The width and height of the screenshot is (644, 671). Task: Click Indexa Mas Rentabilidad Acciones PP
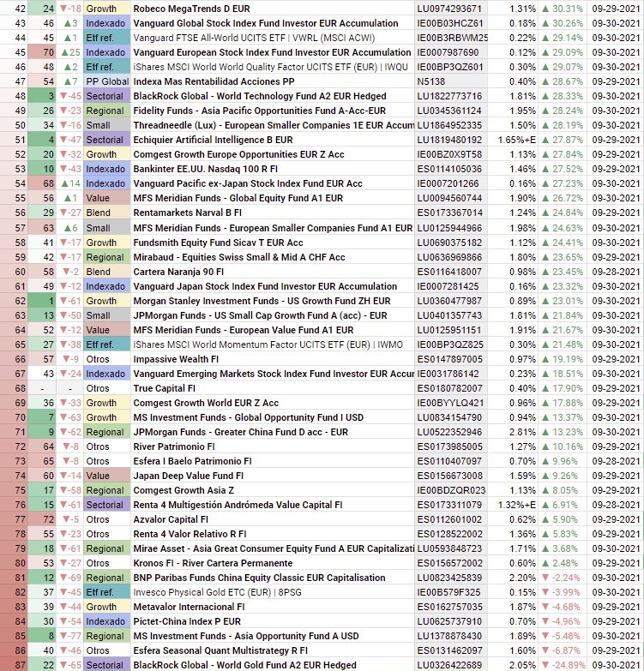coord(214,81)
